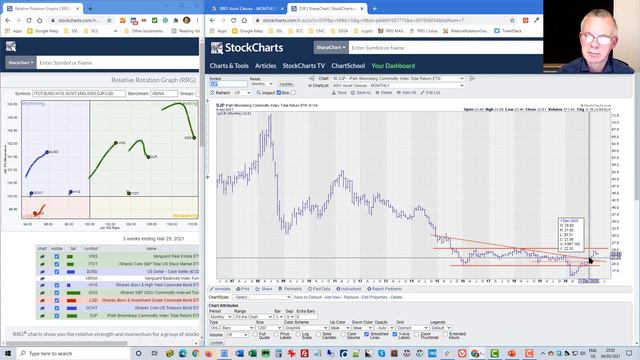Expand the Chart selection dropdown
640x360 pixels.
point(398,78)
